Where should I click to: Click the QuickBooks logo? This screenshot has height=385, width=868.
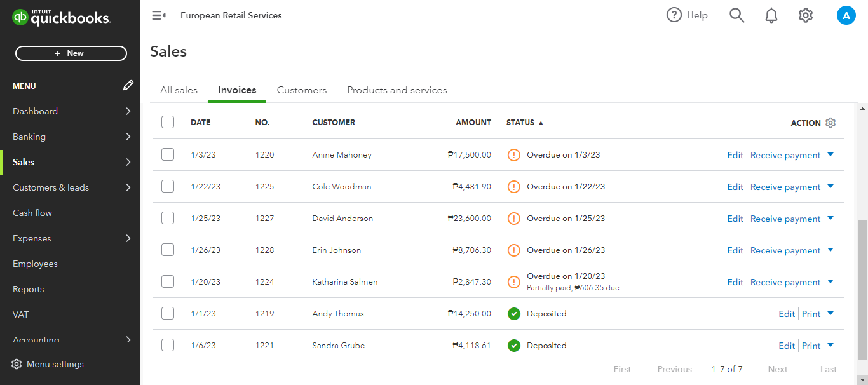tap(61, 18)
